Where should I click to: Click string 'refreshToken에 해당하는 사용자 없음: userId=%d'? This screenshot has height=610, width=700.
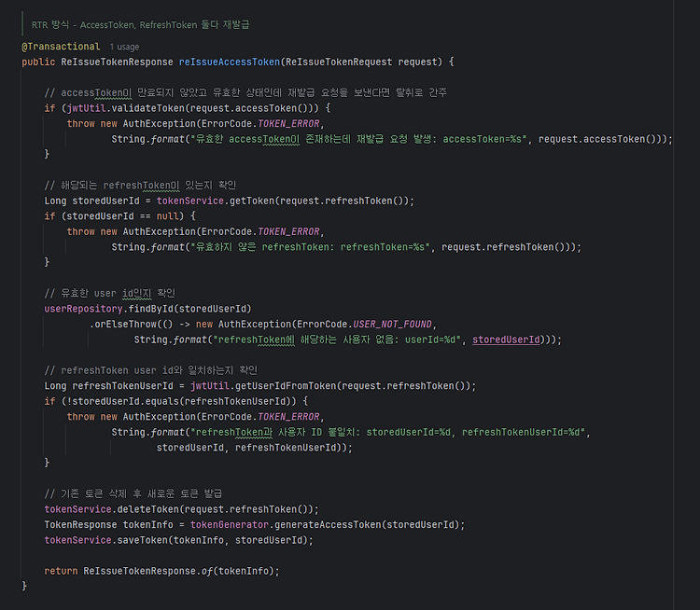click(x=337, y=340)
